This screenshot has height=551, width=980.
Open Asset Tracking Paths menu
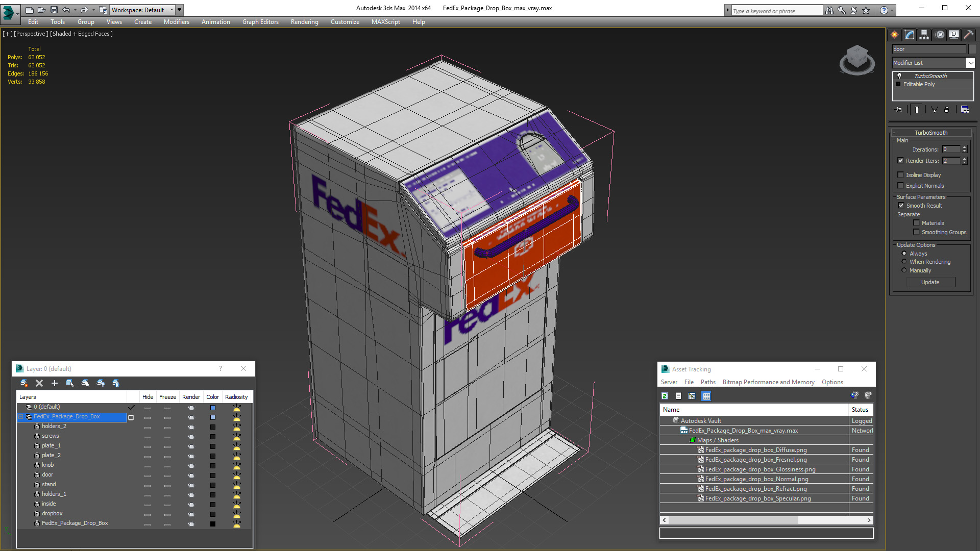click(708, 382)
